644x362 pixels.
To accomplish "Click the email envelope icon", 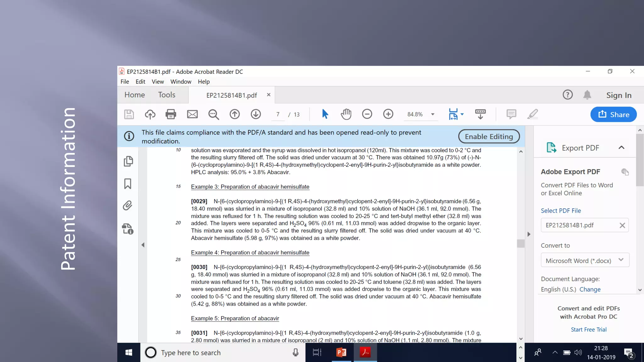I will click(x=192, y=114).
